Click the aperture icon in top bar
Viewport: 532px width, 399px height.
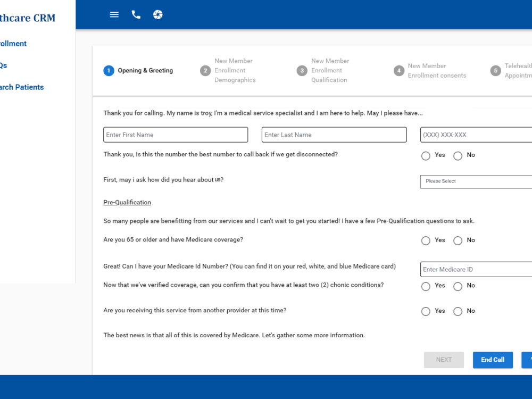[x=158, y=14]
